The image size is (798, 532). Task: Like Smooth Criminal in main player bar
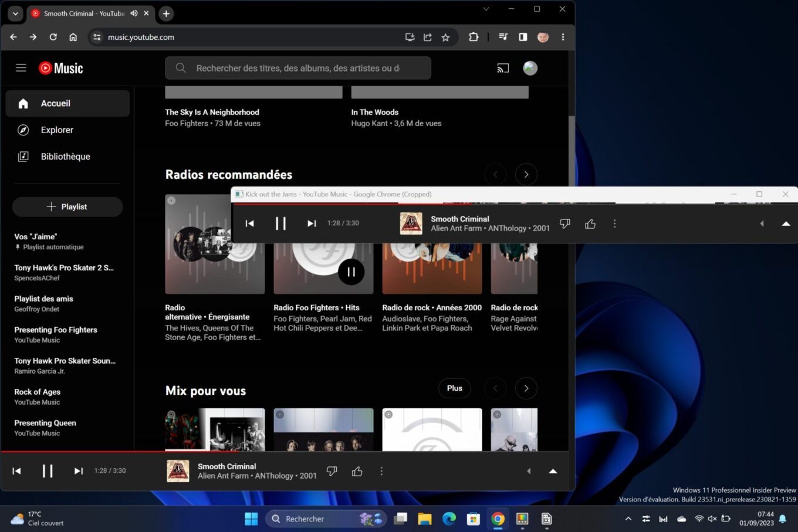(357, 471)
